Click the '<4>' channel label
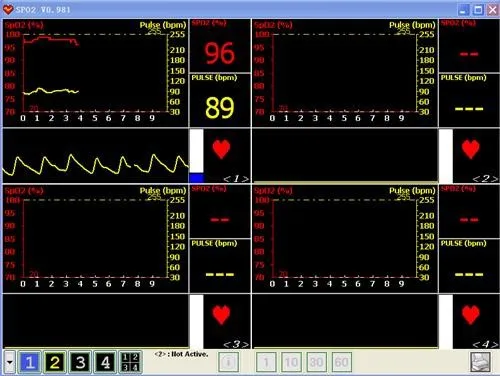This screenshot has height=376, width=500. pyautogui.click(x=485, y=344)
